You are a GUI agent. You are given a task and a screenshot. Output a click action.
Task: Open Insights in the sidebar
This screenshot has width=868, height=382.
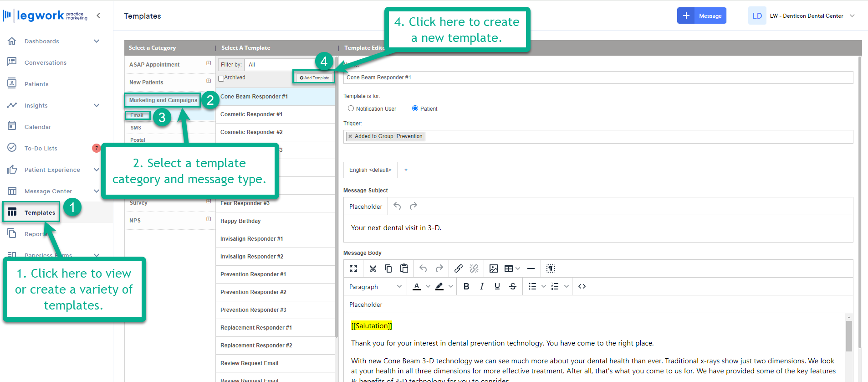pos(36,105)
